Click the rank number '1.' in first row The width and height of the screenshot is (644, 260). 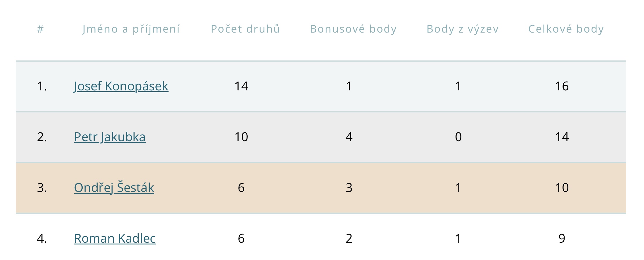(x=42, y=86)
